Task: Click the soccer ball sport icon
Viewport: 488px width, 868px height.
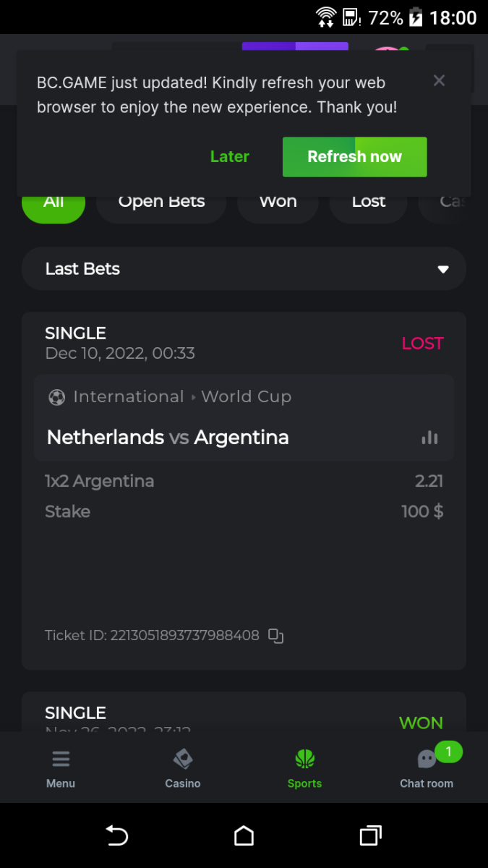Action: tap(56, 397)
